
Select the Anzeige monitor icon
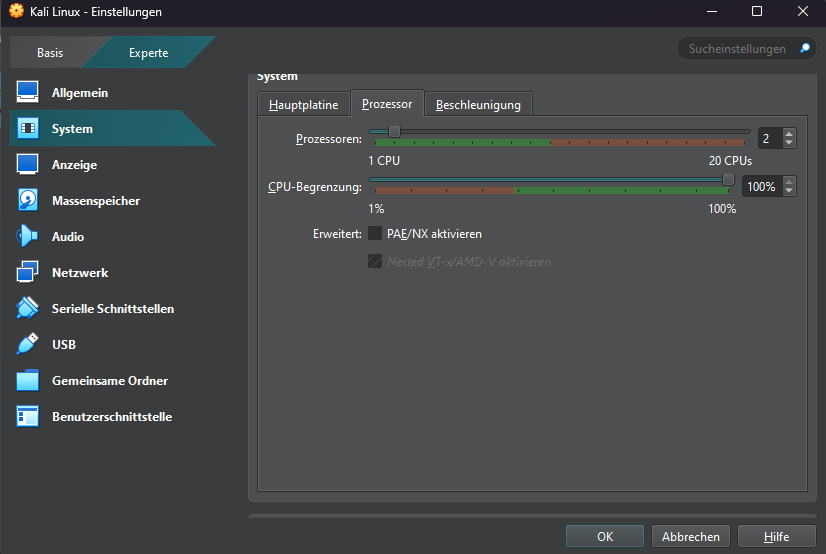click(28, 165)
